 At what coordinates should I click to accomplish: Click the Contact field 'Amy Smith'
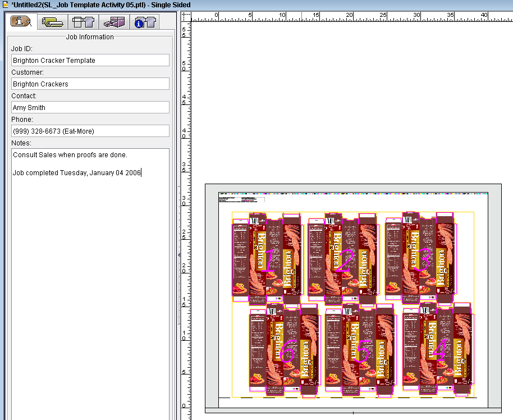click(90, 107)
